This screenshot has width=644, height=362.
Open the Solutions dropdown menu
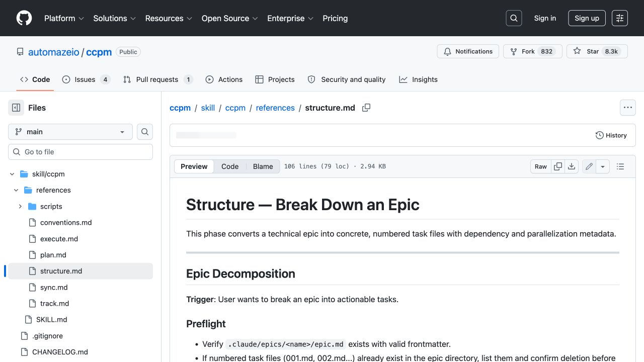pos(114,18)
